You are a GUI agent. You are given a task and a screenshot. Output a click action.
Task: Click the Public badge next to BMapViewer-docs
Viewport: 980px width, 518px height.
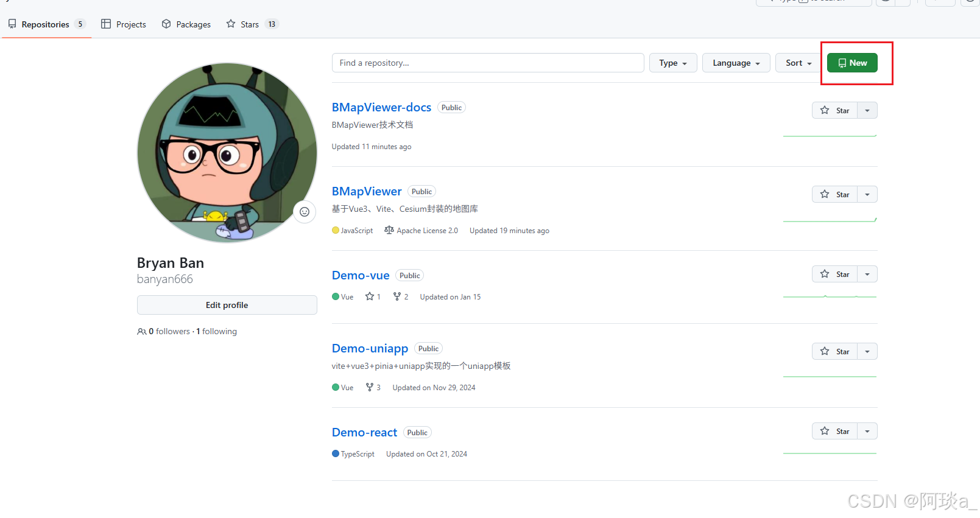pyautogui.click(x=451, y=108)
